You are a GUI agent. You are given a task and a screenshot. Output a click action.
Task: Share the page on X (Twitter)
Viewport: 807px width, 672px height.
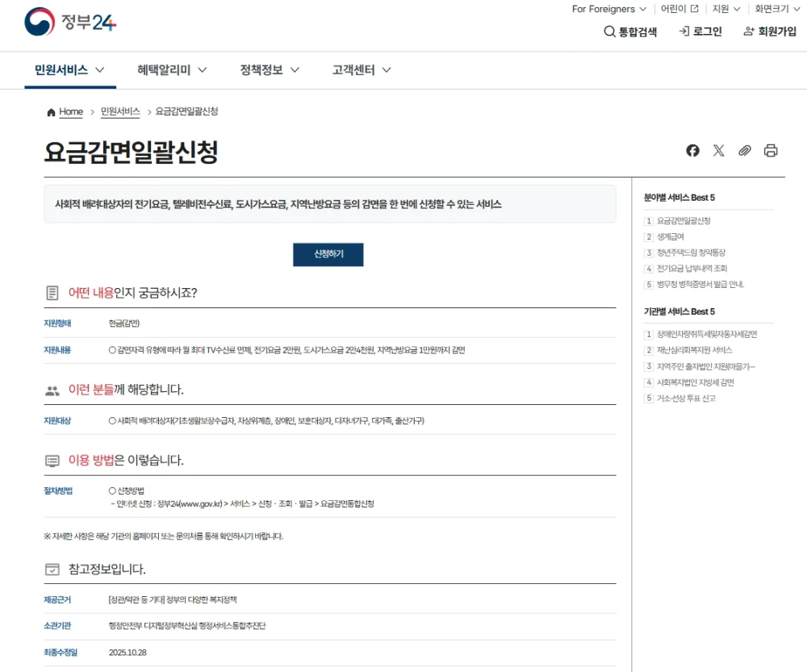point(718,150)
